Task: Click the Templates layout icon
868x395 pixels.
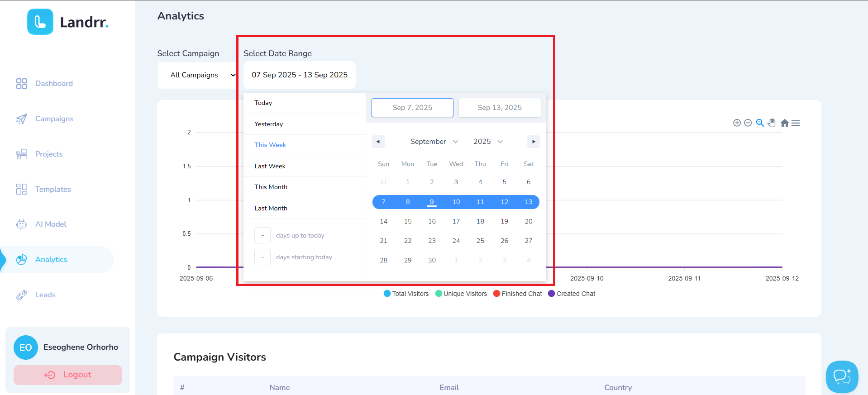Action: tap(22, 189)
